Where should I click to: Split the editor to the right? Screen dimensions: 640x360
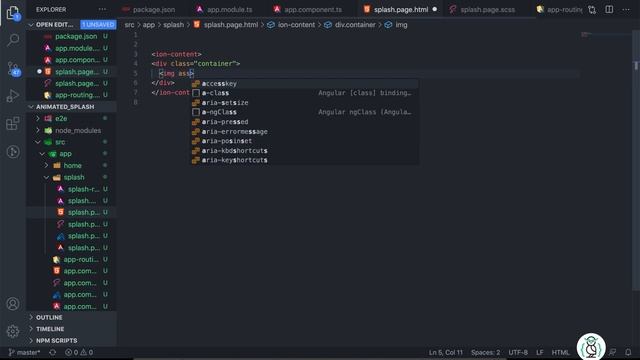coord(609,9)
